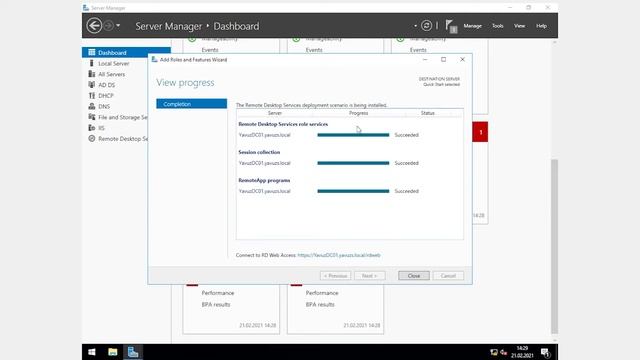Open the navigation history dropdown arrow
The image size is (640, 360).
[x=118, y=26]
